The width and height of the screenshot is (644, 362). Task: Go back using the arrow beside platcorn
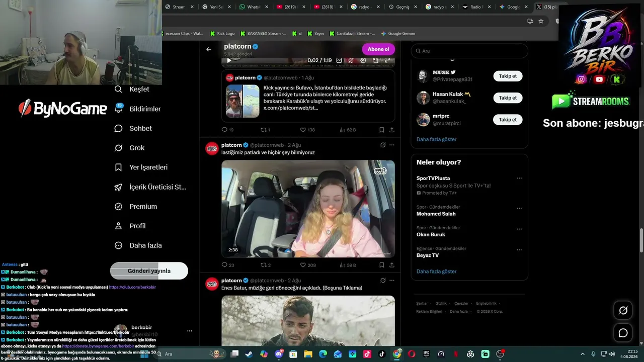click(x=209, y=49)
